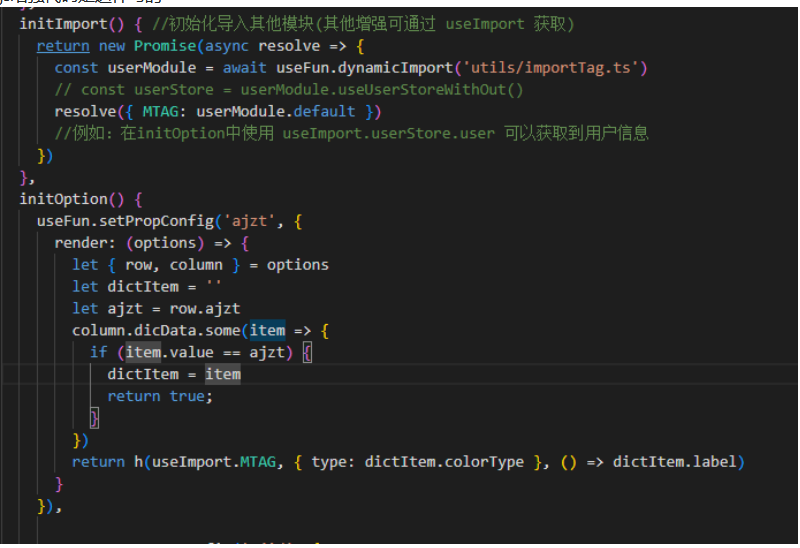This screenshot has width=800, height=548.
Task: Click the dicData property in column.dicData.some
Action: tap(162, 330)
